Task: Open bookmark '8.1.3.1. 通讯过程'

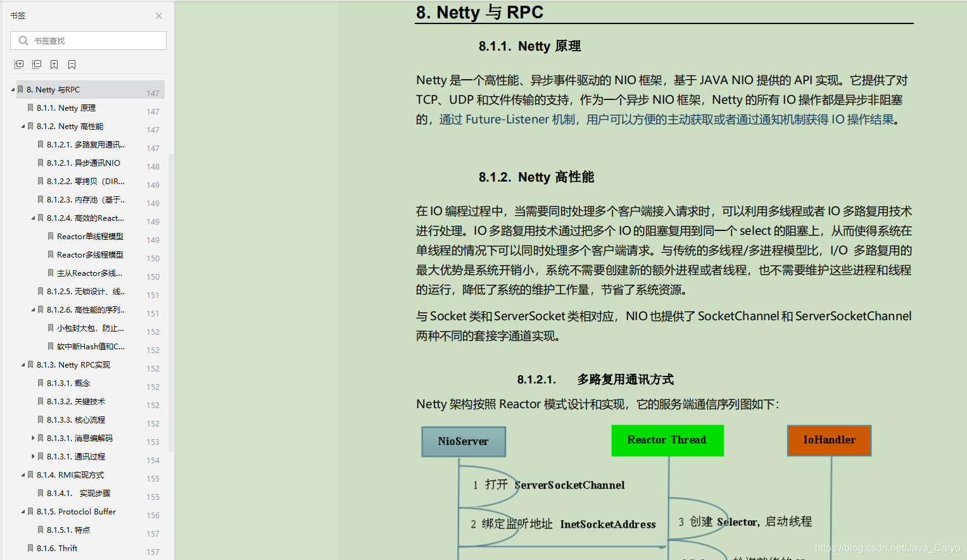Action: coord(76,457)
